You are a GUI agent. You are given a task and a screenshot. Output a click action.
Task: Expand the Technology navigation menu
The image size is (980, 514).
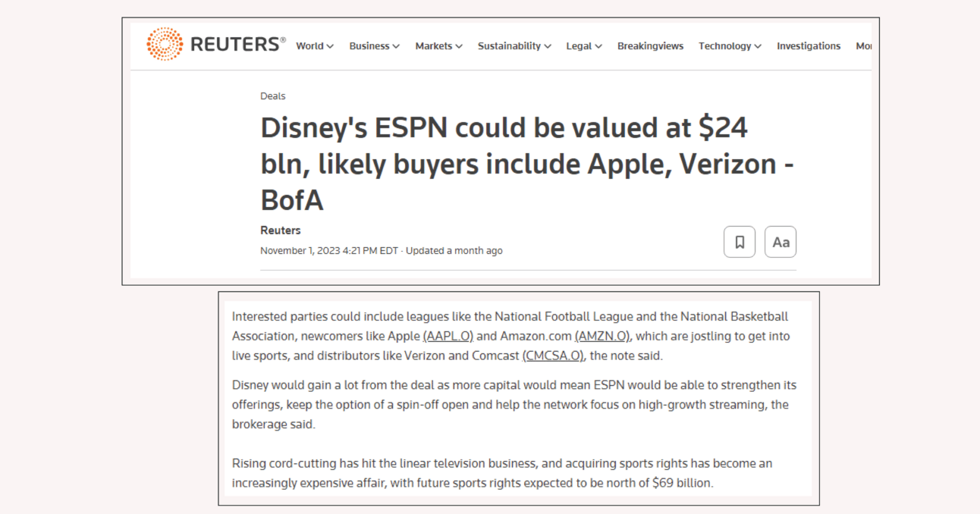click(x=730, y=45)
